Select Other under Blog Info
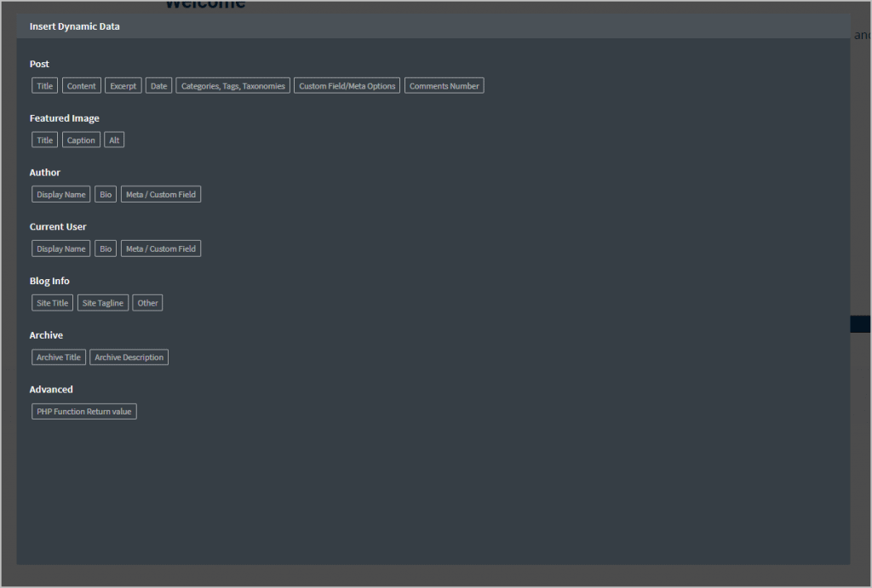 [x=146, y=302]
